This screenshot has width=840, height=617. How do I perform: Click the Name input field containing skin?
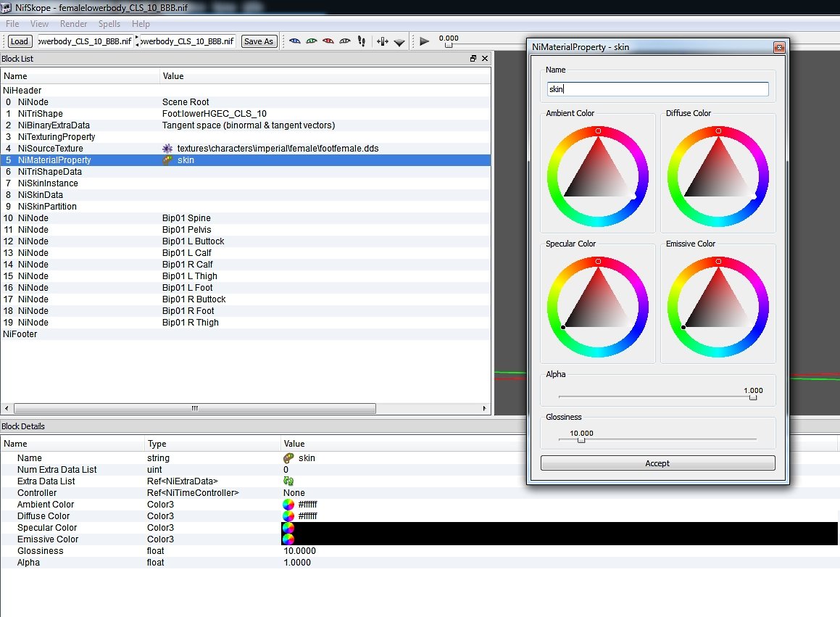tap(657, 89)
